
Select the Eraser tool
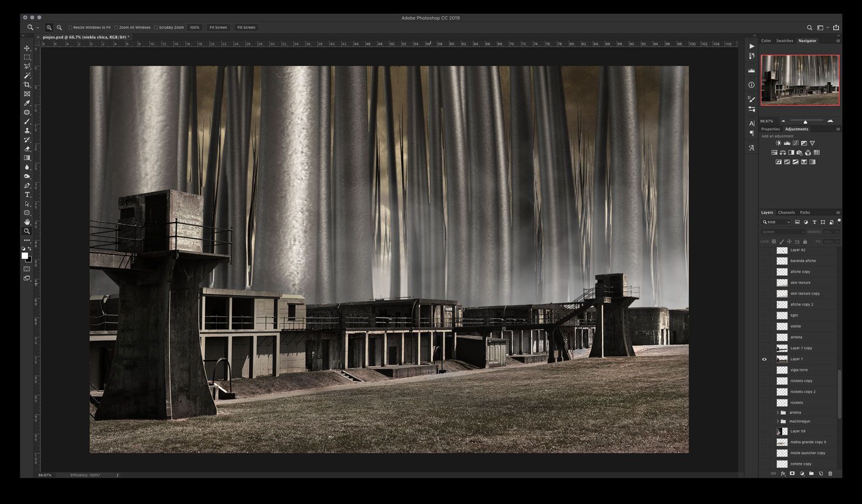click(x=27, y=149)
